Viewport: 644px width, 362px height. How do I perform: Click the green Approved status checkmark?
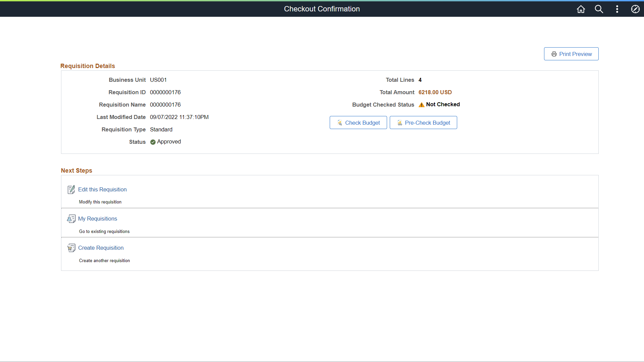[x=153, y=142]
